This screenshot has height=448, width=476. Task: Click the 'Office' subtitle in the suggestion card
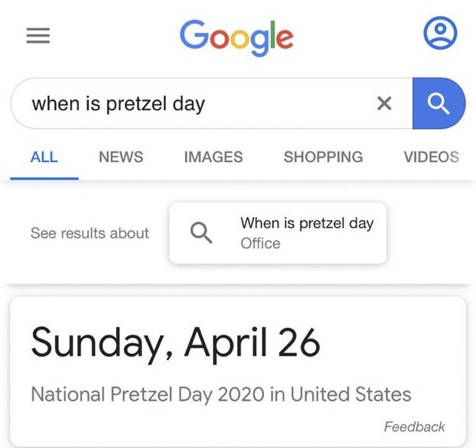point(260,243)
